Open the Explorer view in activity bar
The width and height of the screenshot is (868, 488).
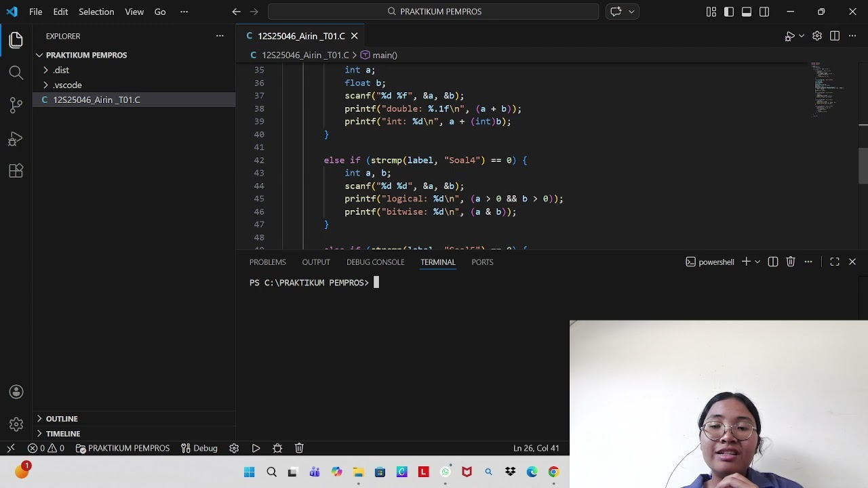pyautogui.click(x=16, y=41)
